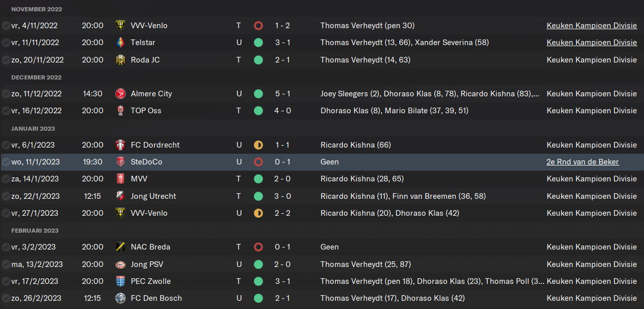Click the DECEMBER 2022 section header

tap(36, 77)
